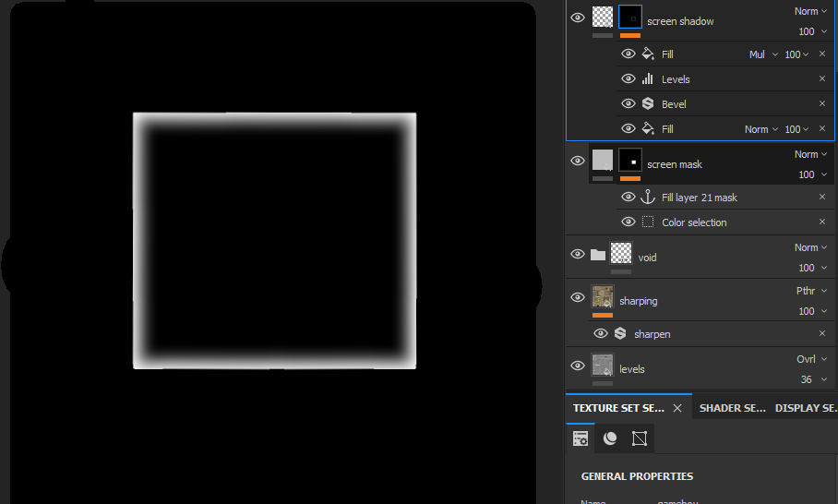Remove the Mul Fill effect
This screenshot has width=838, height=504.
[822, 54]
